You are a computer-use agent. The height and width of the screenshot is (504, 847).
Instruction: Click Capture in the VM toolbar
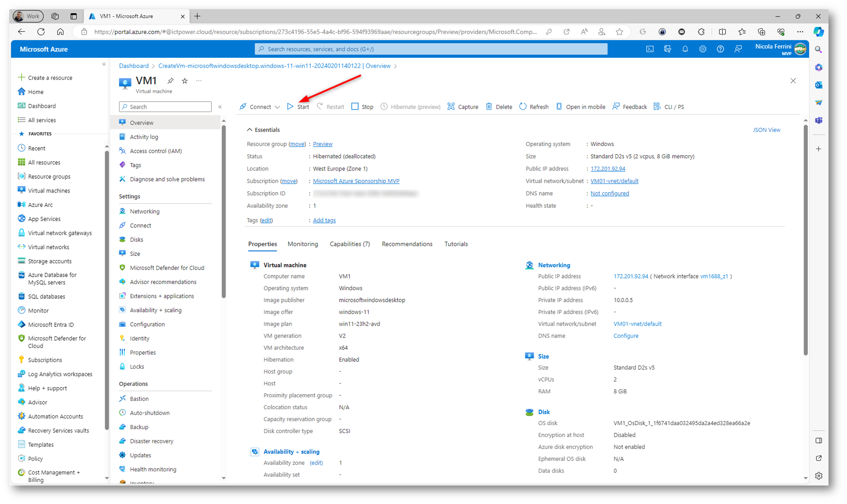pyautogui.click(x=463, y=107)
